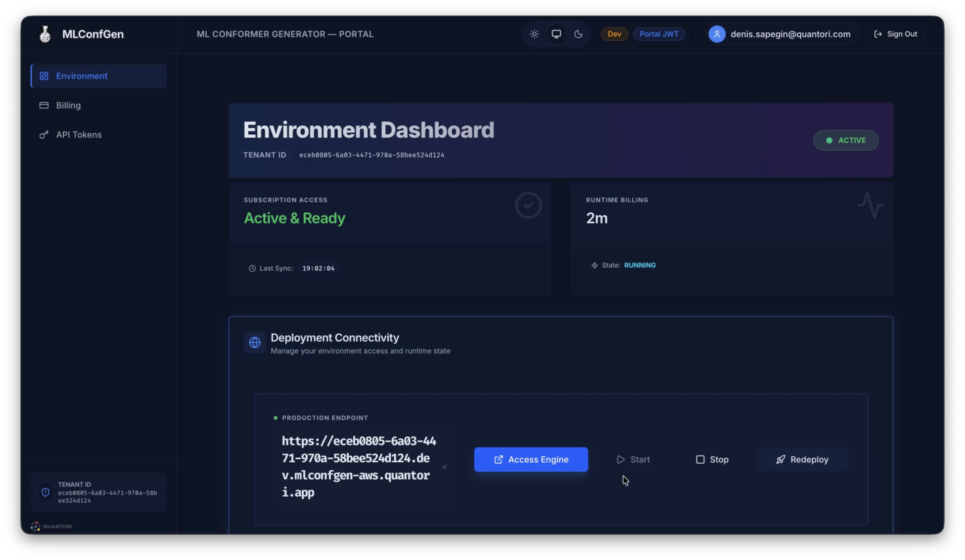Screen dimensions: 965x560
Task: Click the green ACTIVE status badge
Action: 846,140
